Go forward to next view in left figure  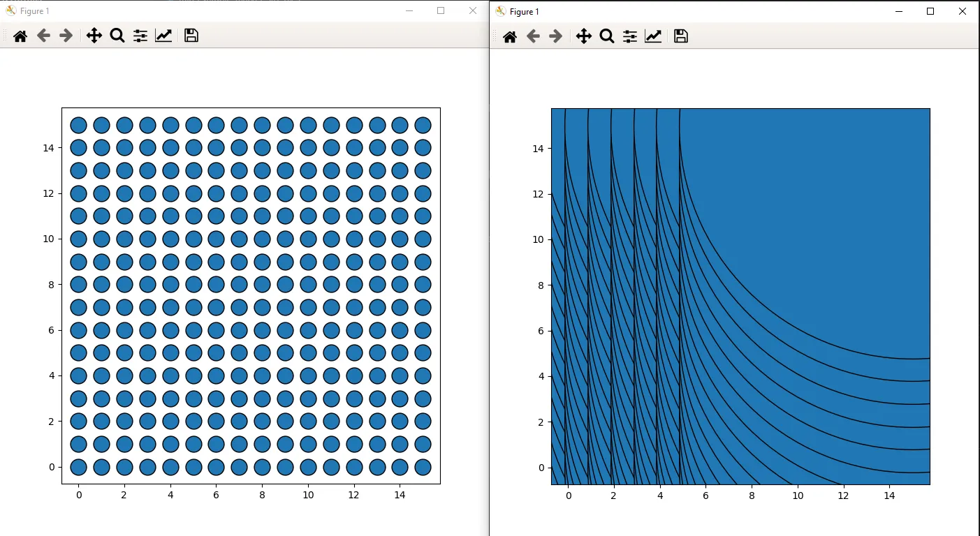pos(66,36)
